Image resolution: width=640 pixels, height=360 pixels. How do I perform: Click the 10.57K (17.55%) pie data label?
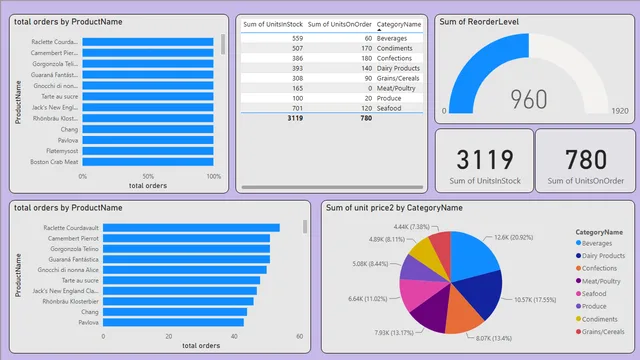pos(535,300)
